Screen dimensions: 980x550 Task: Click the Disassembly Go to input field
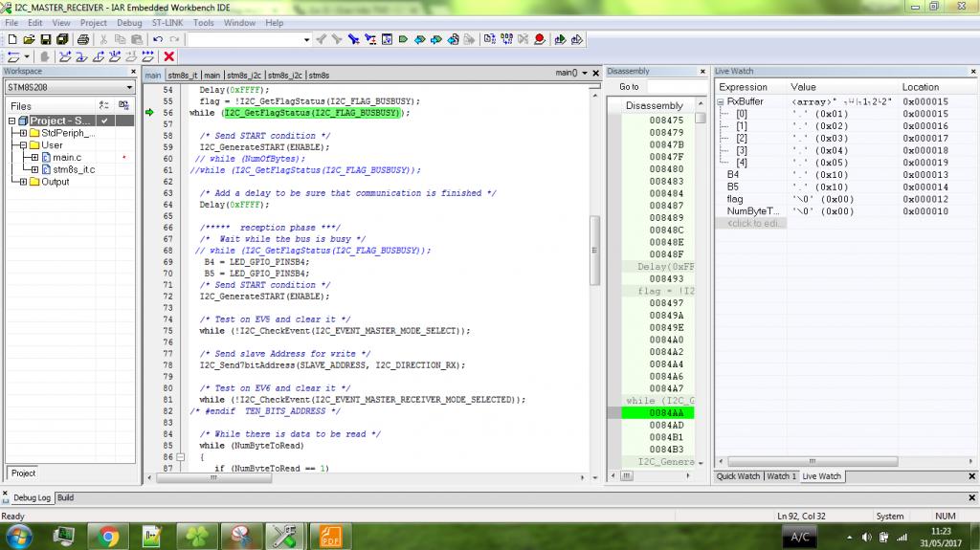point(677,87)
